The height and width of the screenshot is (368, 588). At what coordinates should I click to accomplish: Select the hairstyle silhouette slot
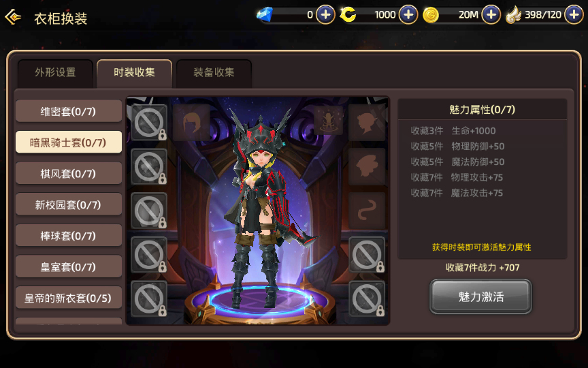pos(191,123)
